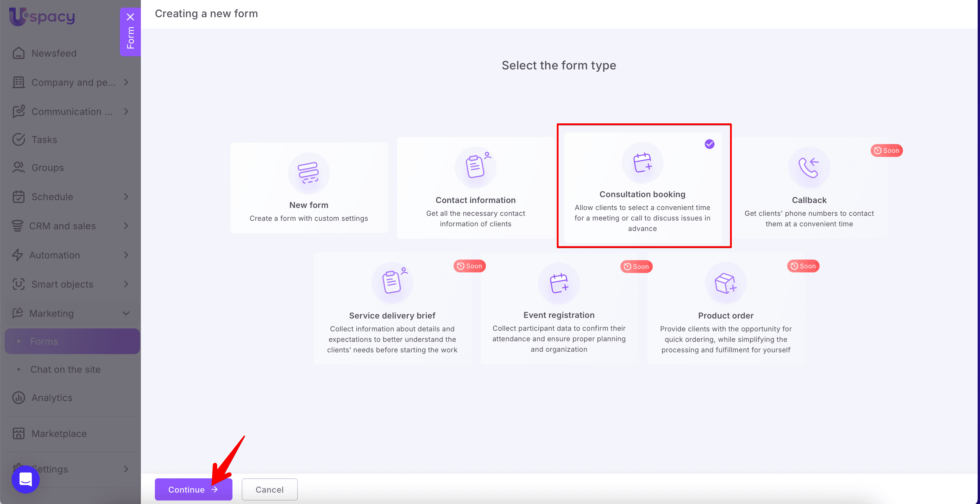This screenshot has height=504, width=980.
Task: Switch to Chat on the site
Action: pos(65,369)
